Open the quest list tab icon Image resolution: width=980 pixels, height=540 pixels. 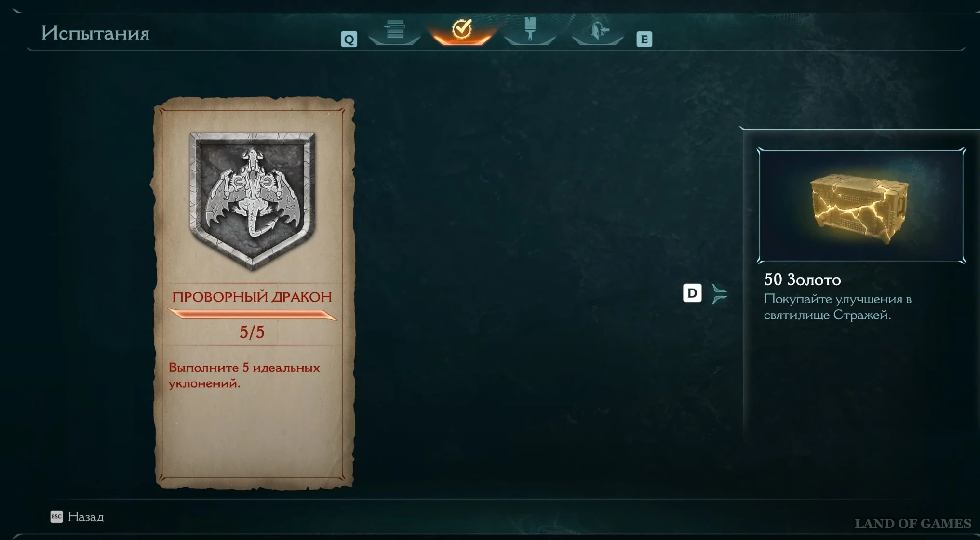pos(395,29)
